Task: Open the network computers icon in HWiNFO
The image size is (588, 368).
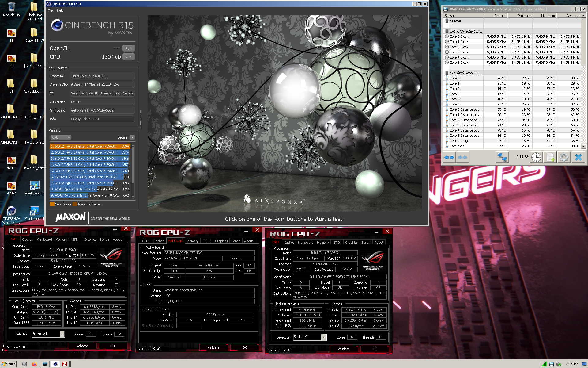Action: pyautogui.click(x=502, y=157)
